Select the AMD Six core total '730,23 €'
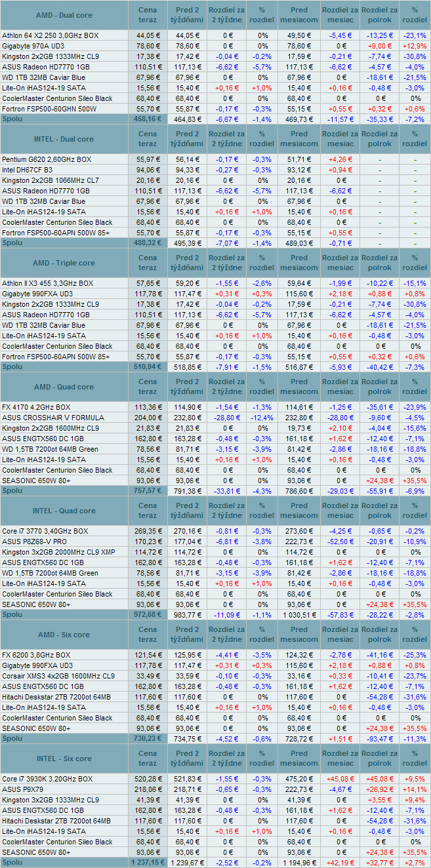Viewport: 431px width, 868px height. 148,738
